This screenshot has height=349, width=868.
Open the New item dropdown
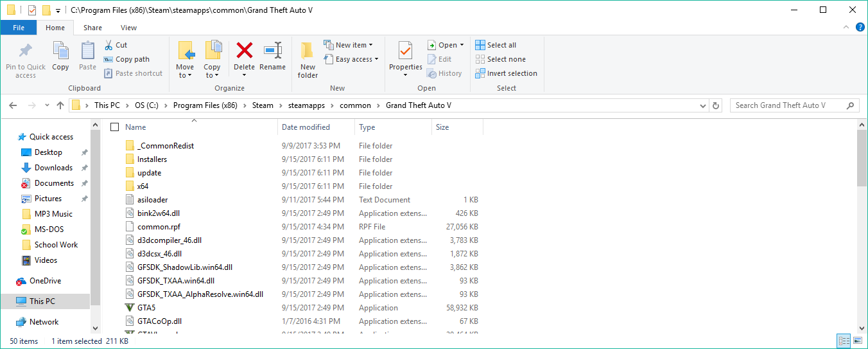[x=349, y=45]
